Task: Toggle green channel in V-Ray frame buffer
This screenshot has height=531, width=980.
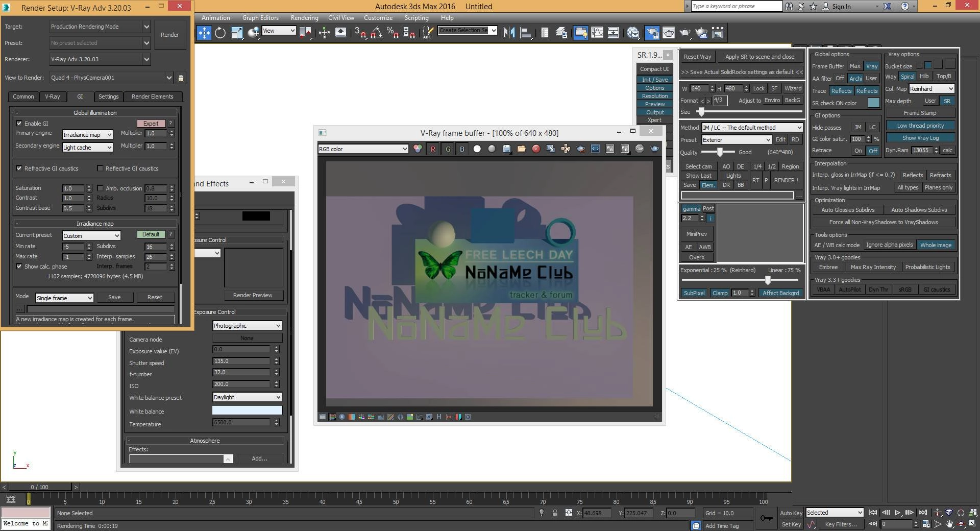Action: pyautogui.click(x=448, y=149)
